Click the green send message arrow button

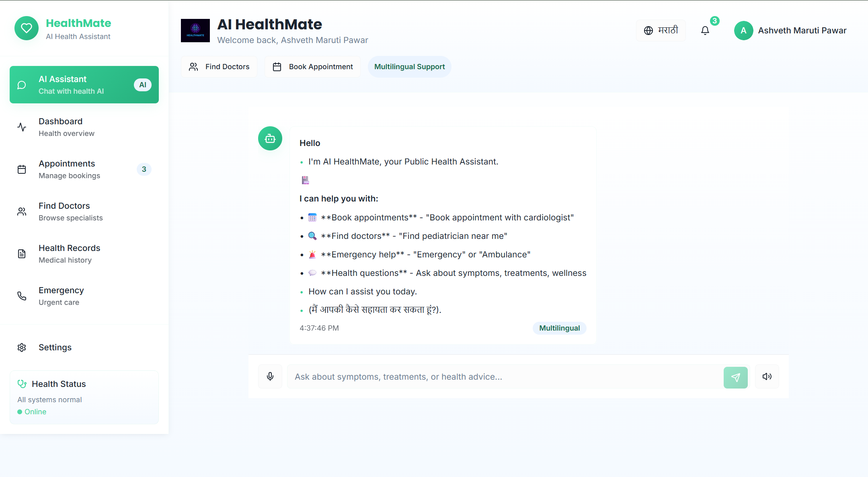[x=735, y=377]
